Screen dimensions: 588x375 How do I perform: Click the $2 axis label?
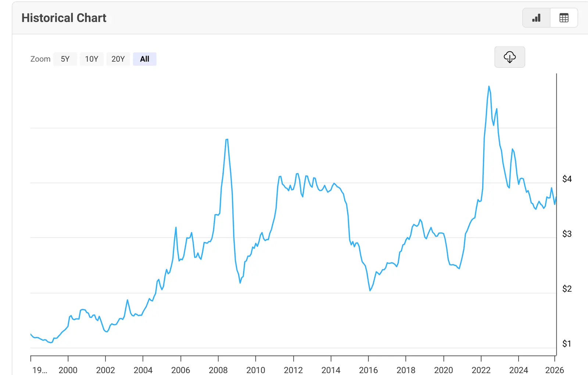click(567, 289)
